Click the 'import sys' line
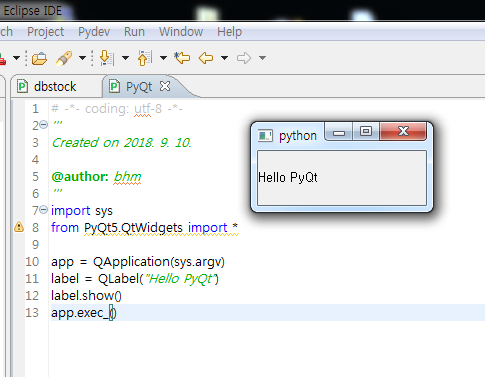Viewport: 485px width, 377px height. click(x=82, y=211)
